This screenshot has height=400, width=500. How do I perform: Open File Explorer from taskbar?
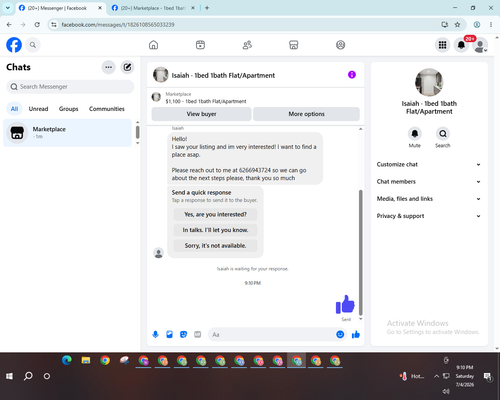point(86,360)
